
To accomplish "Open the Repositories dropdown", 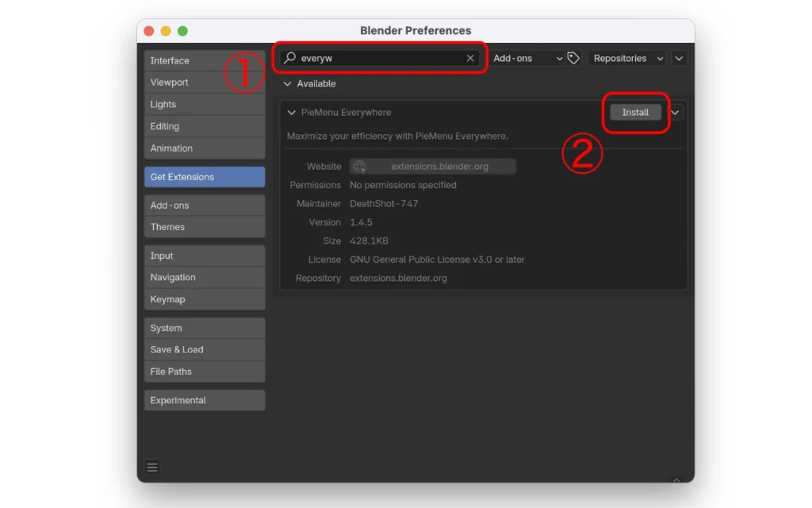I will pyautogui.click(x=628, y=58).
